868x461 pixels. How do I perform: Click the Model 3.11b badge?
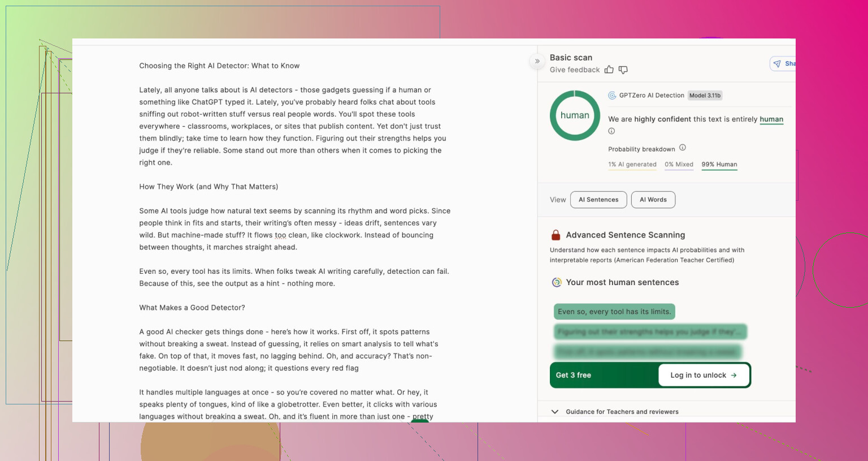click(x=705, y=96)
